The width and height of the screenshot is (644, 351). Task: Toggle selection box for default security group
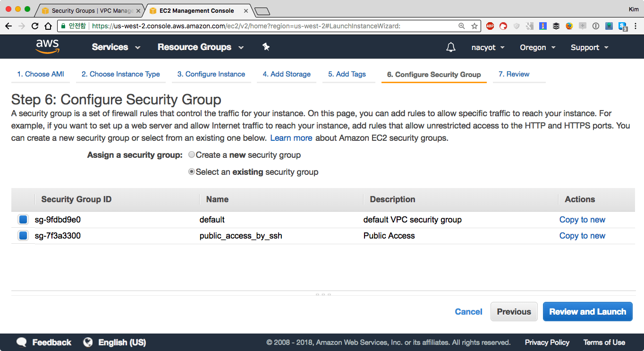pyautogui.click(x=23, y=220)
